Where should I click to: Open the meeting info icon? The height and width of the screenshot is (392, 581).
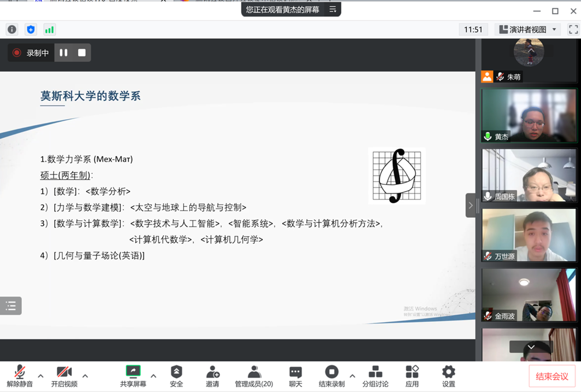[x=12, y=30]
